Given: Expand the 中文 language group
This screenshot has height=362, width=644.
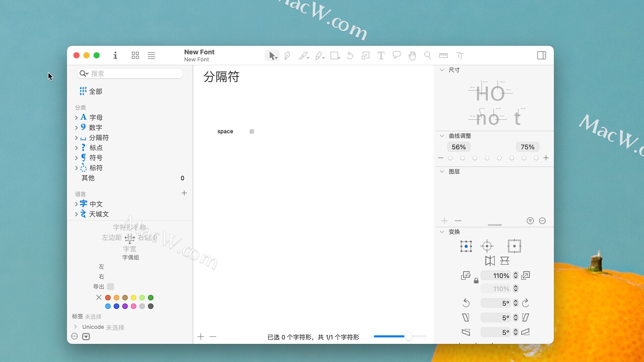Looking at the screenshot, I should click(76, 204).
